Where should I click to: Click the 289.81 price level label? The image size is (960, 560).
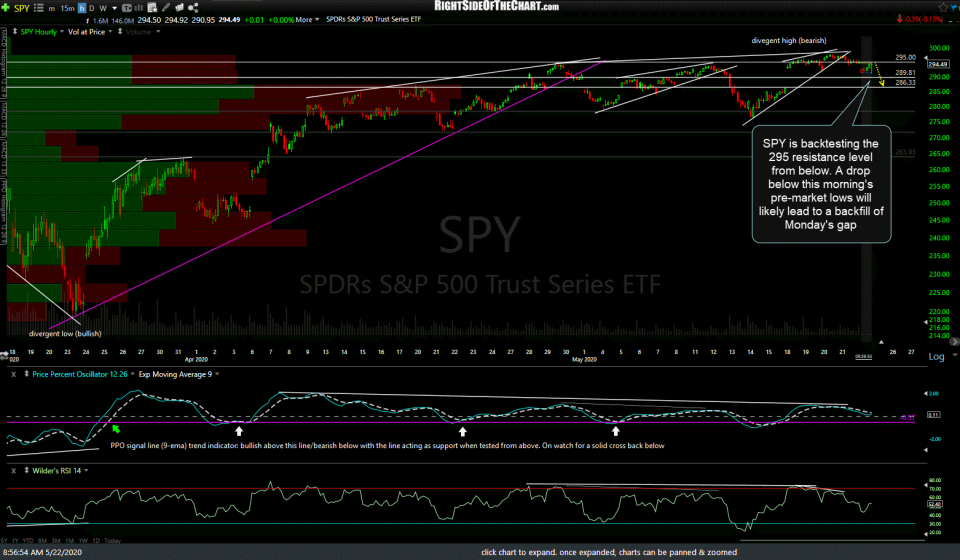(906, 73)
